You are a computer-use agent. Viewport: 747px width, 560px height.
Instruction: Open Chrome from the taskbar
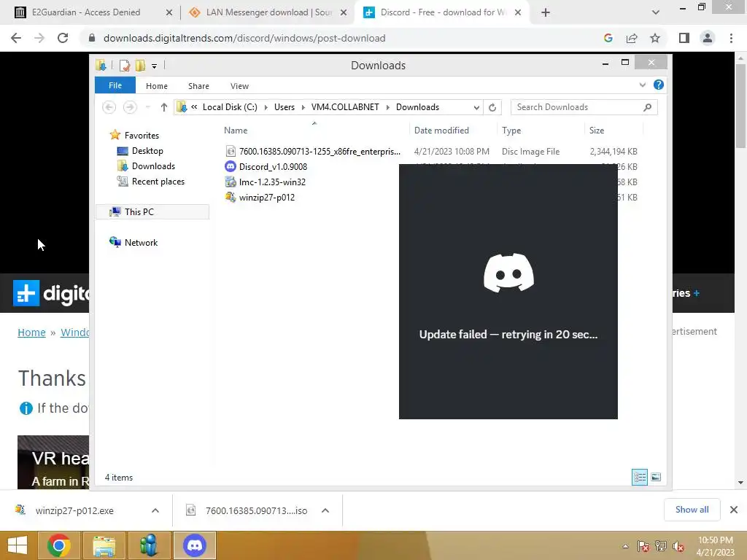59,545
